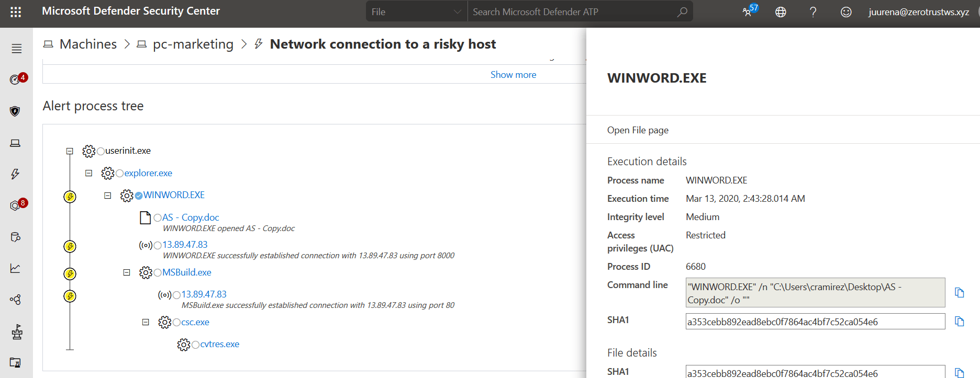This screenshot has width=980, height=378.
Task: Select the circle next to csc.exe
Action: coord(176,323)
